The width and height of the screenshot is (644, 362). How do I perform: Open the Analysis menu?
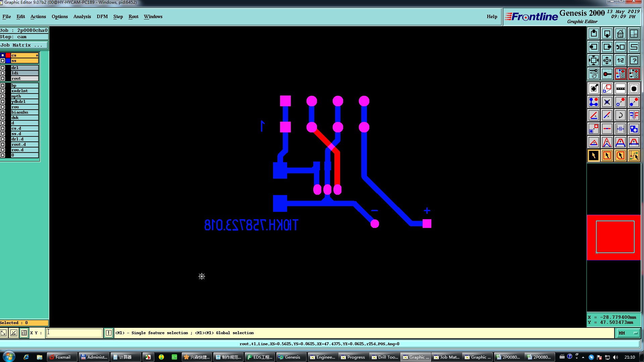(82, 16)
